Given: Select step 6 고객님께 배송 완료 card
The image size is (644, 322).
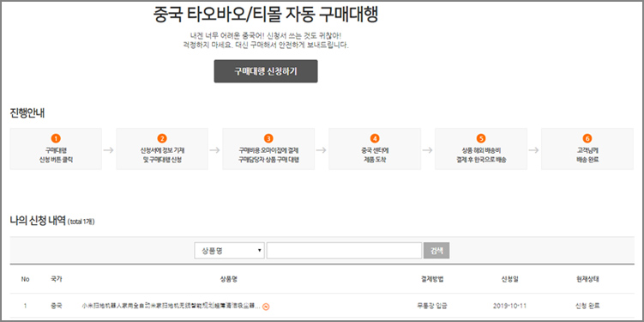Looking at the screenshot, I should coord(587,149).
